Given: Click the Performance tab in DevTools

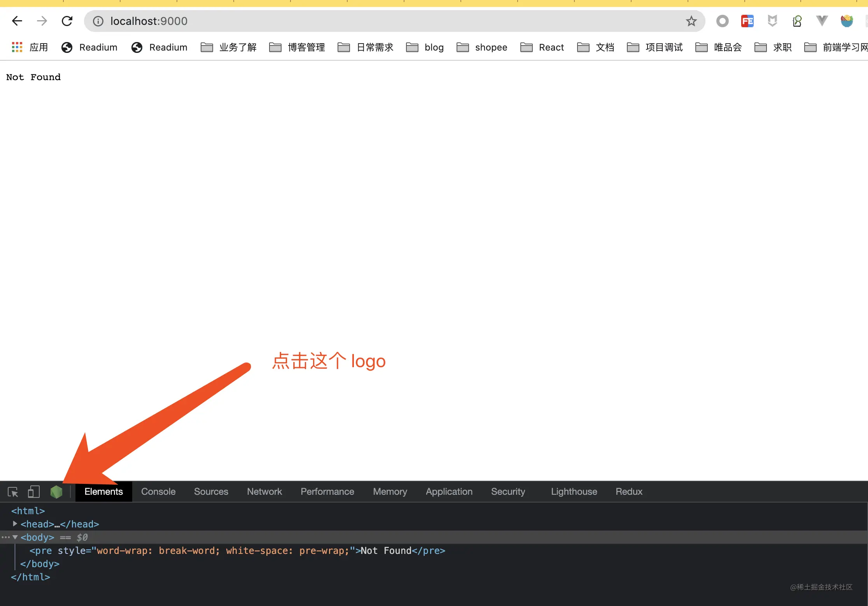Looking at the screenshot, I should pyautogui.click(x=327, y=491).
